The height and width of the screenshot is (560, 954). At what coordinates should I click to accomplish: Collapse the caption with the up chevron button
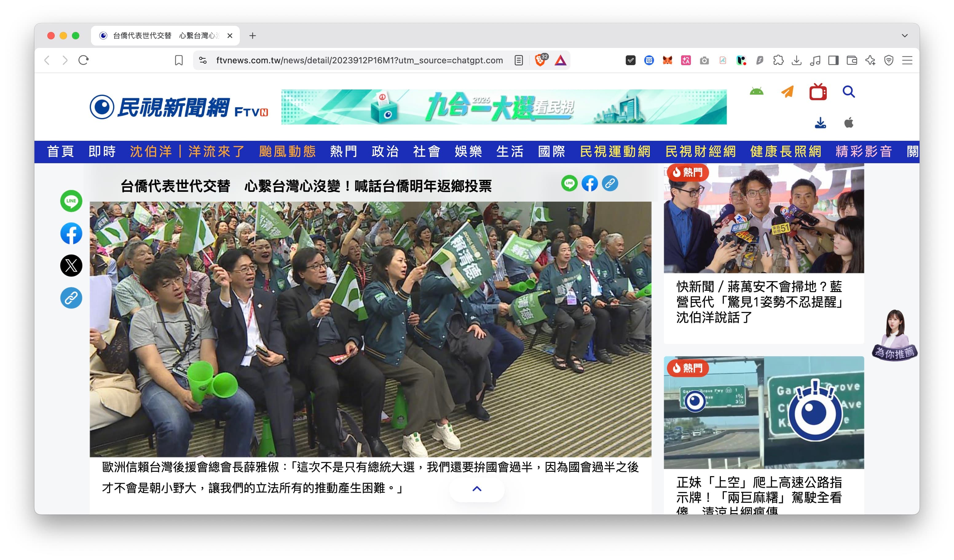[x=477, y=489]
